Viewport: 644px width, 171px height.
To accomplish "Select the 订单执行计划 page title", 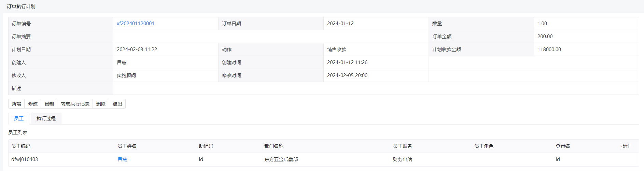I will click(x=21, y=6).
